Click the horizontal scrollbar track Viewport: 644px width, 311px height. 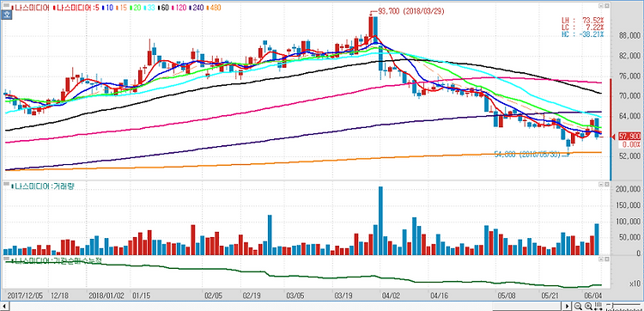[286, 307]
